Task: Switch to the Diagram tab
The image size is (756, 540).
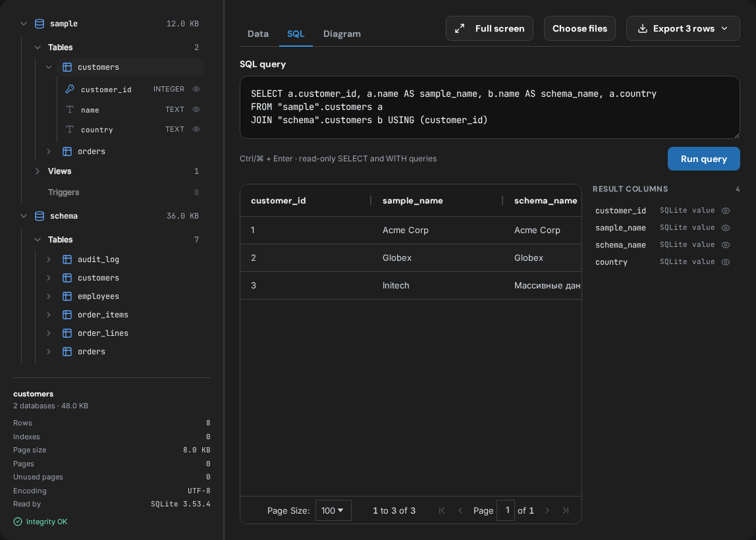Action: [342, 34]
